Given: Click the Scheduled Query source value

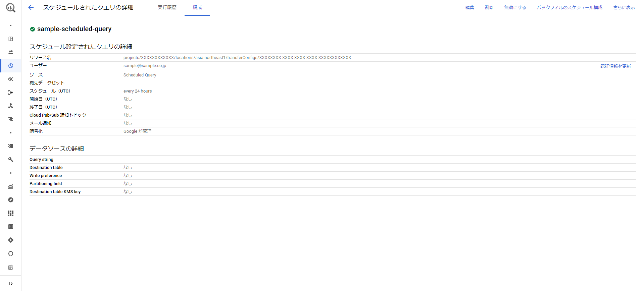Looking at the screenshot, I should (x=140, y=75).
